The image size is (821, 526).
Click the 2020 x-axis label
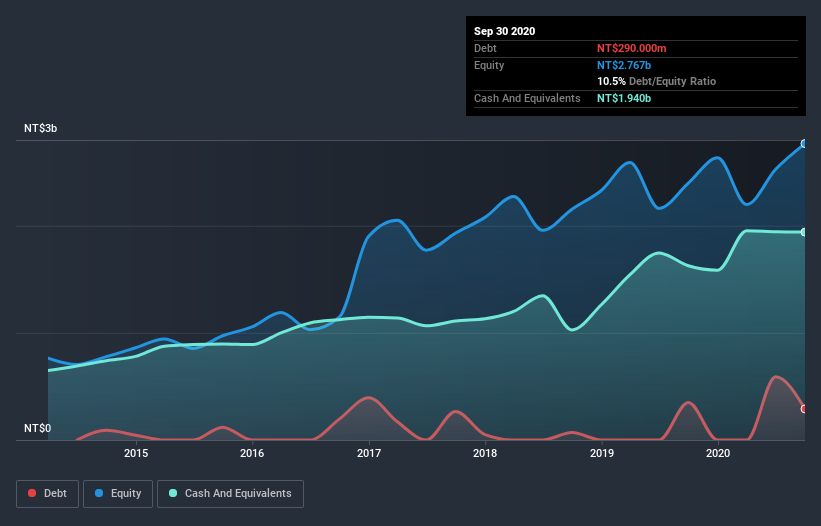(x=718, y=453)
